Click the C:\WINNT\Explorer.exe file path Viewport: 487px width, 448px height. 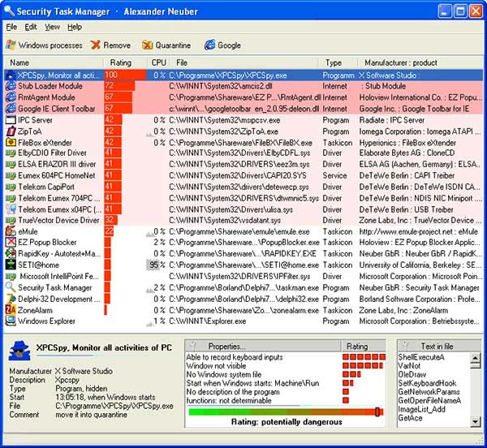[208, 321]
